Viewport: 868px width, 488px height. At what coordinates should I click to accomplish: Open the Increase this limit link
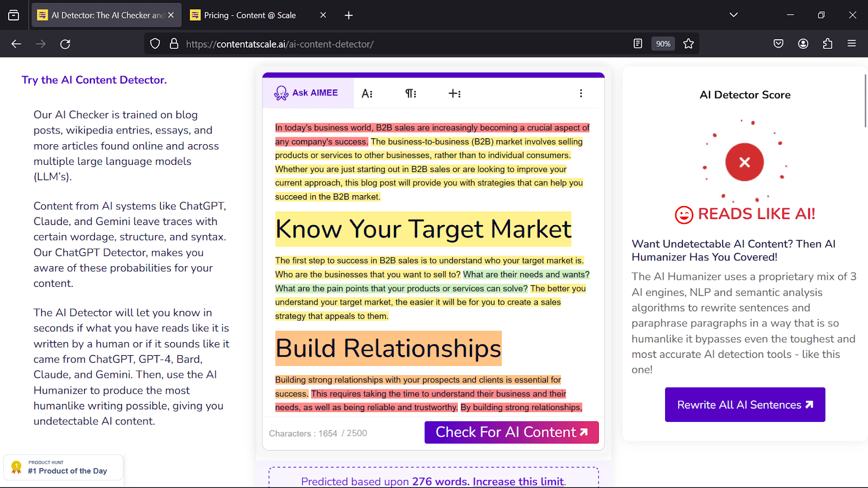tap(518, 481)
